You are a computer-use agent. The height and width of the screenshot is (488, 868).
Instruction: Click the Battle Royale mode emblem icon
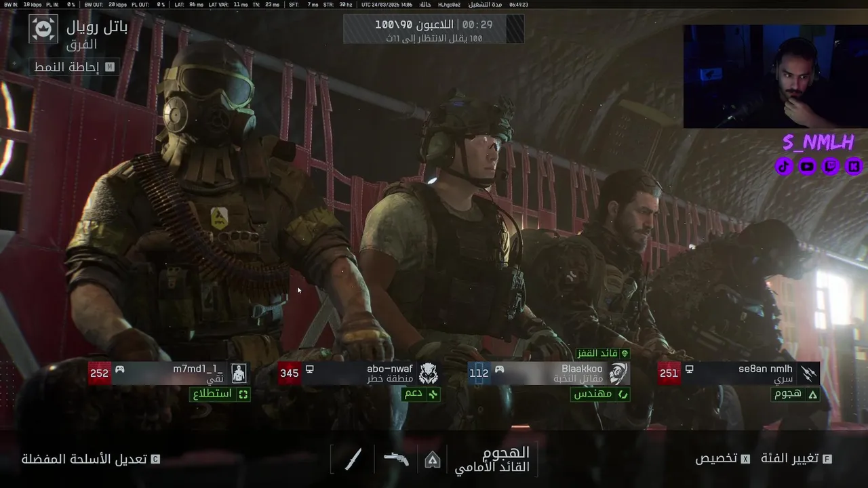point(43,29)
